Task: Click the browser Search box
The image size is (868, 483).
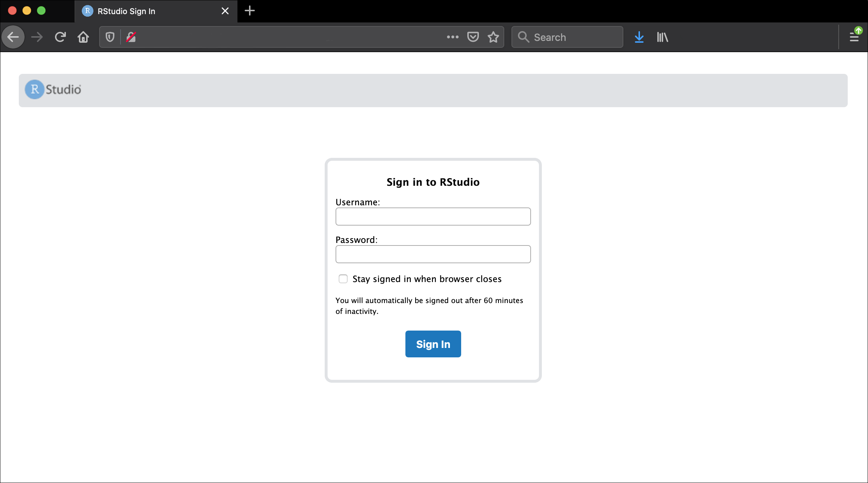Action: pyautogui.click(x=572, y=37)
